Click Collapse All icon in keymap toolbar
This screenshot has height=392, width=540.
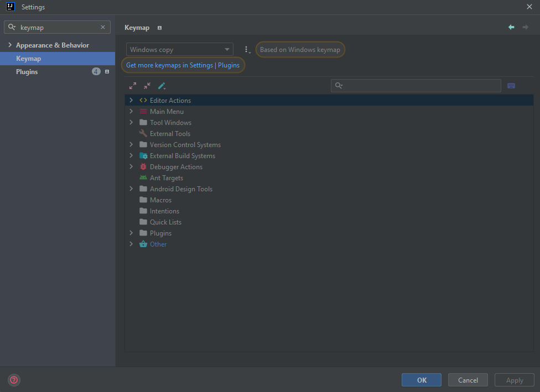(147, 86)
